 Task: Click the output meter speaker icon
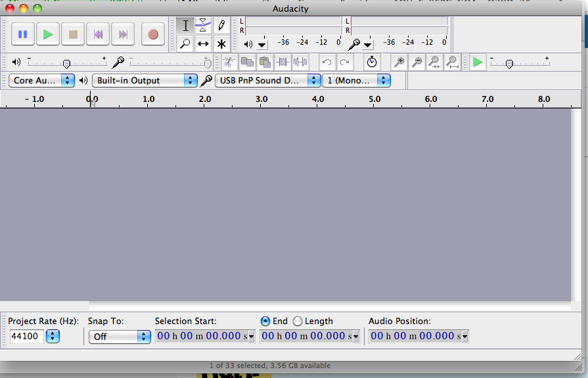point(248,44)
